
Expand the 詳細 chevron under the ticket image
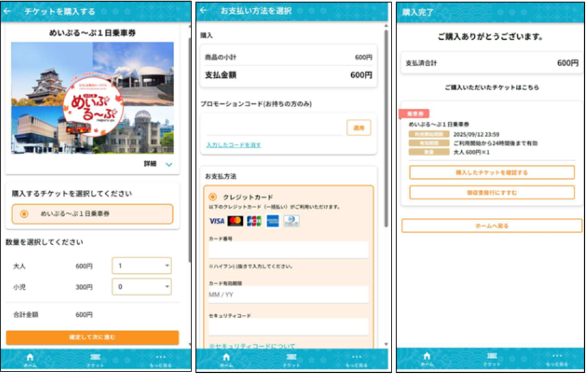click(168, 164)
